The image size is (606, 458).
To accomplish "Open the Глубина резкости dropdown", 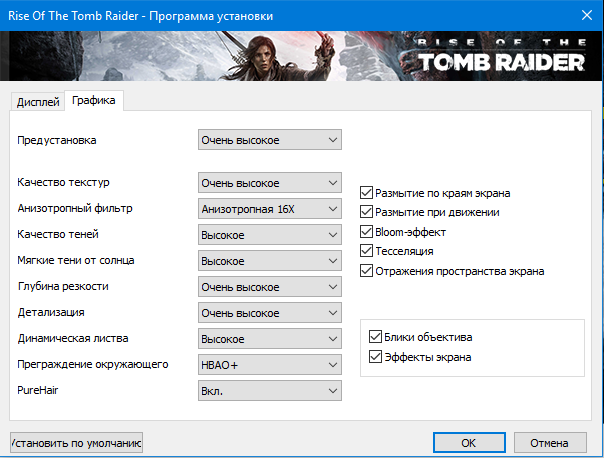I will tap(270, 287).
